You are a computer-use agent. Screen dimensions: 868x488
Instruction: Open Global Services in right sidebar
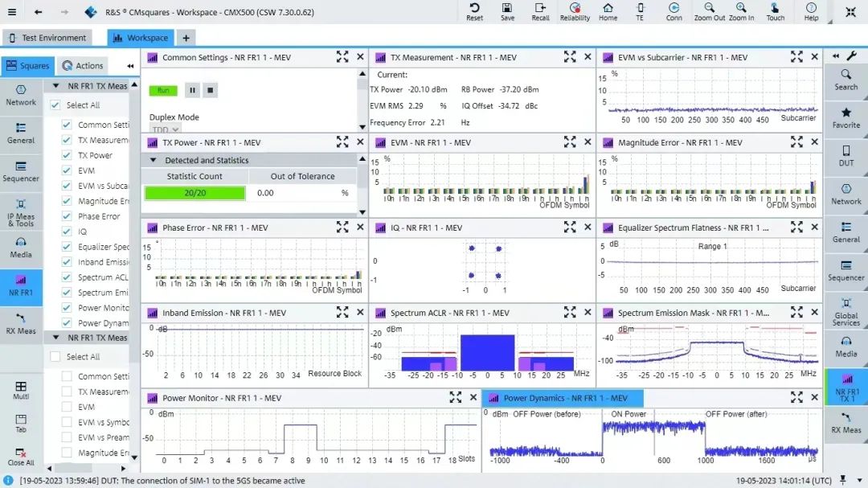pyautogui.click(x=845, y=310)
